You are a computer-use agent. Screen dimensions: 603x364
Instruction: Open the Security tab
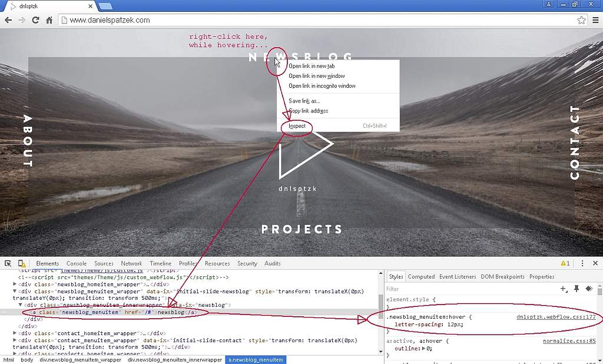coord(247,263)
